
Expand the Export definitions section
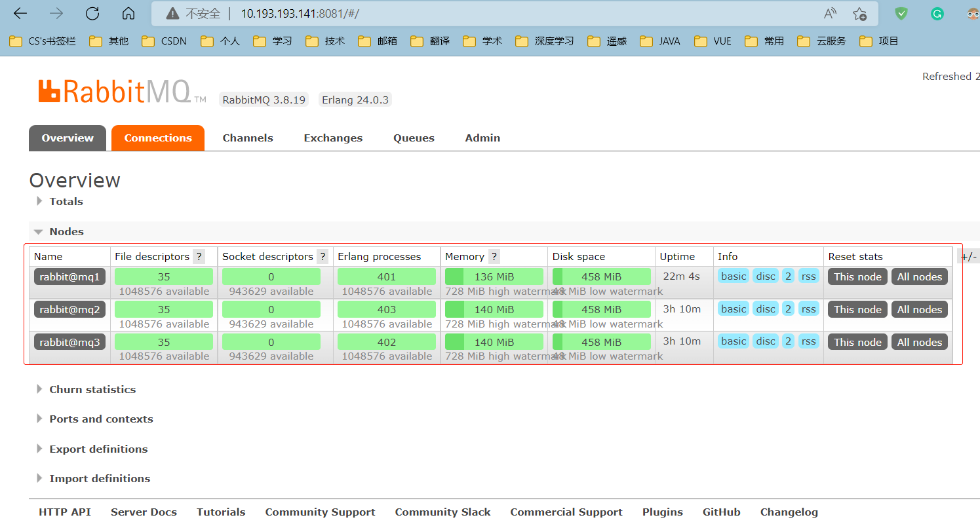pos(92,449)
